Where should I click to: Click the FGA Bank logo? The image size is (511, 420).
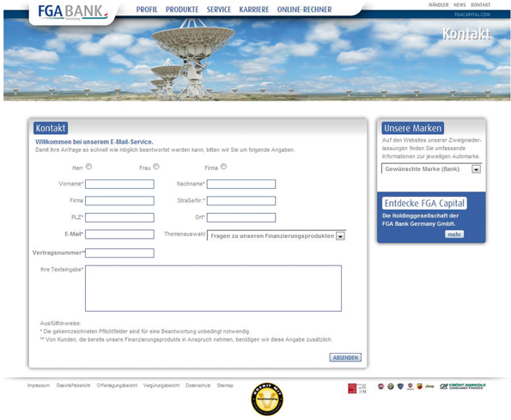pos(72,12)
